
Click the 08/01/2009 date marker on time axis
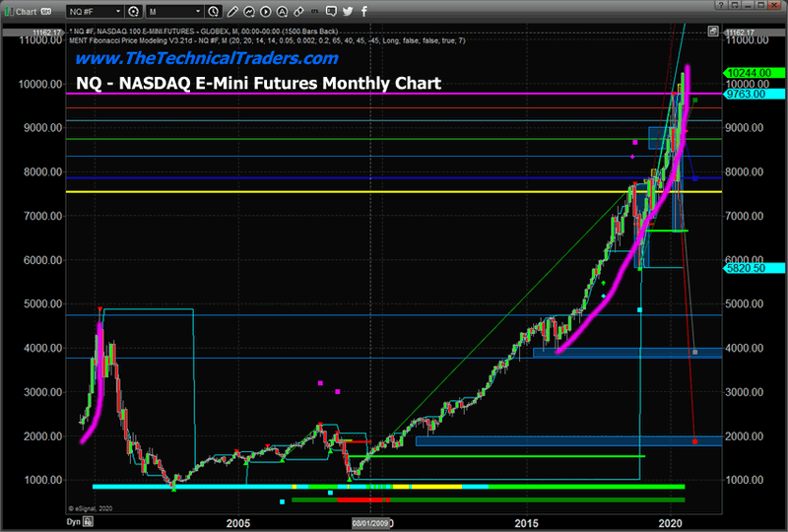pos(370,523)
